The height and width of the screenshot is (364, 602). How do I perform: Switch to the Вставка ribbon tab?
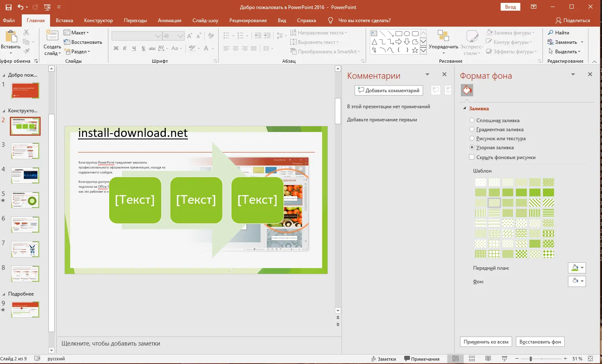click(64, 20)
